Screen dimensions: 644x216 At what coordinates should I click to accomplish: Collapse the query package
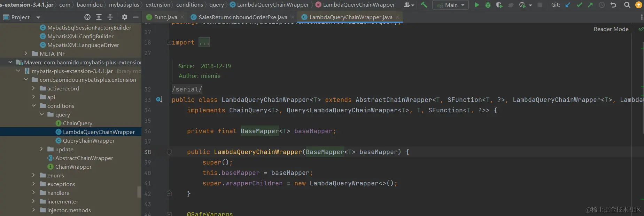pos(41,114)
